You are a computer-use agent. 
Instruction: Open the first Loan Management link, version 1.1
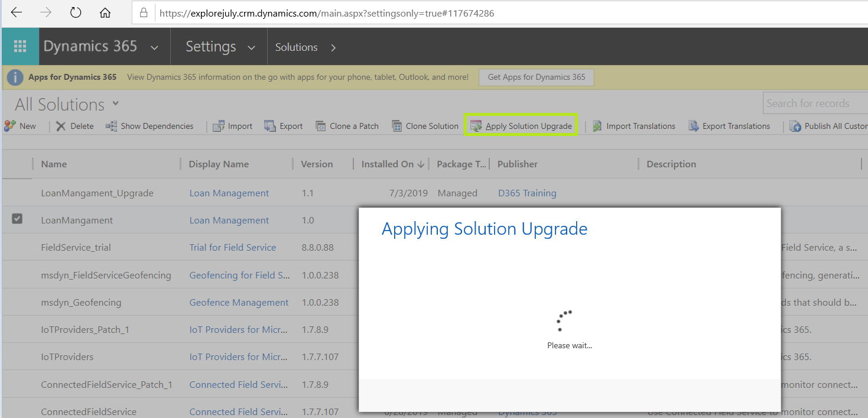click(229, 193)
